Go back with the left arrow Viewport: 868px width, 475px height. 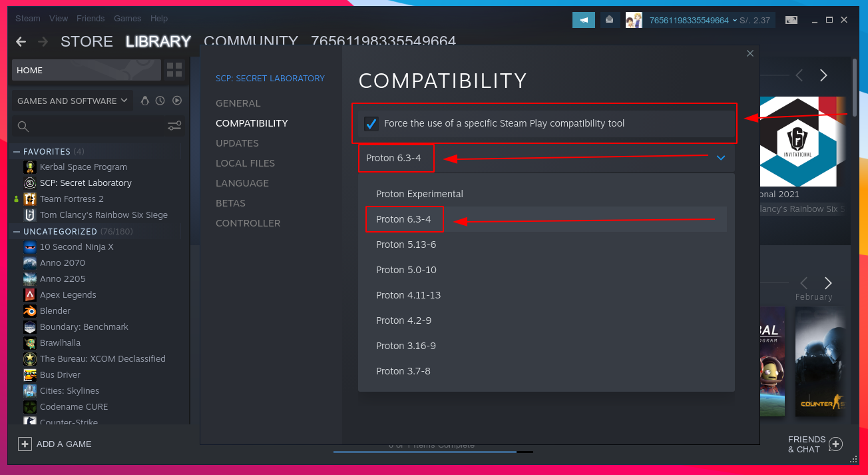pos(21,42)
